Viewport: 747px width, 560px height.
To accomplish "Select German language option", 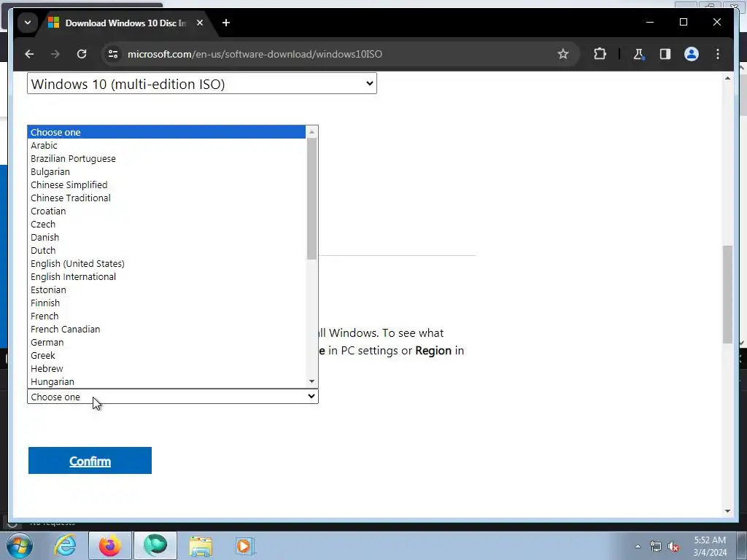I will pyautogui.click(x=166, y=343).
